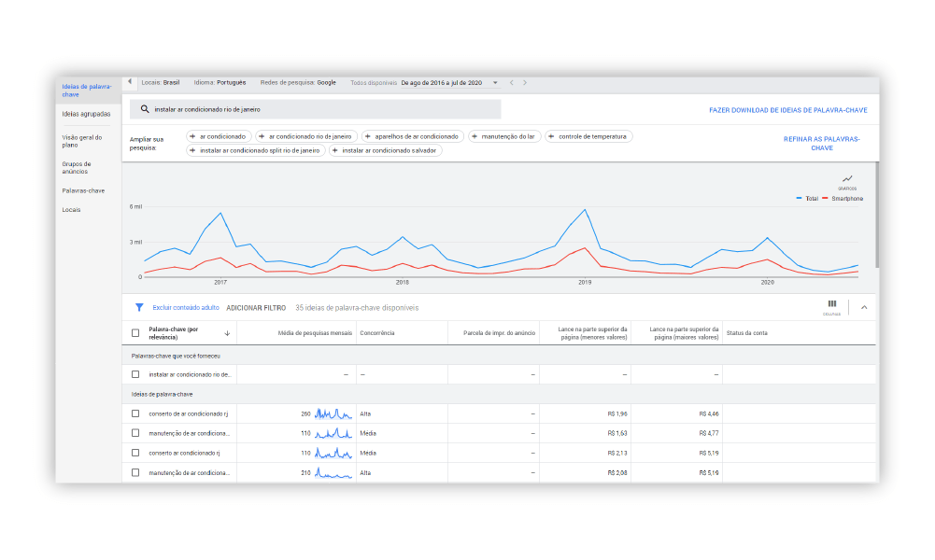Open 'Ideias de palavra-chave' in the sidebar
Viewport: 935px width, 560px height.
[87, 91]
